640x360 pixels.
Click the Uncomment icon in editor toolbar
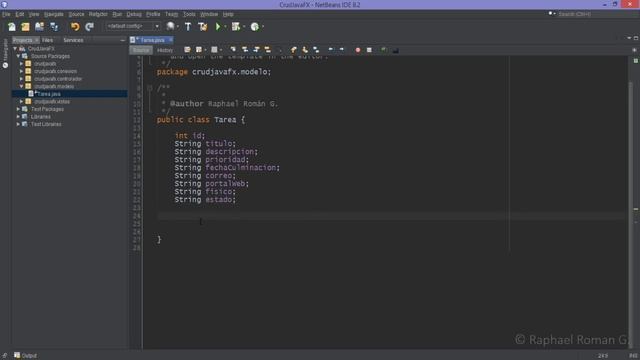(395, 50)
